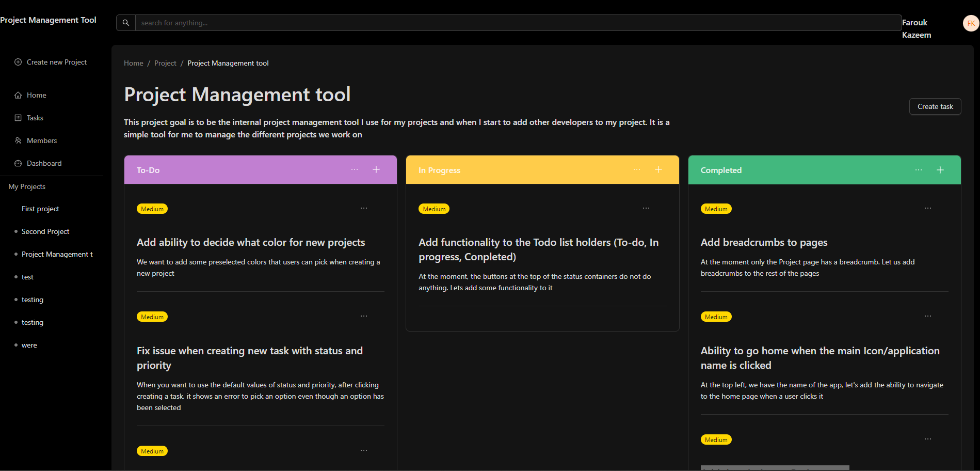Viewport: 980px width, 471px height.
Task: Select Create new Project in sidebar
Action: click(x=57, y=62)
